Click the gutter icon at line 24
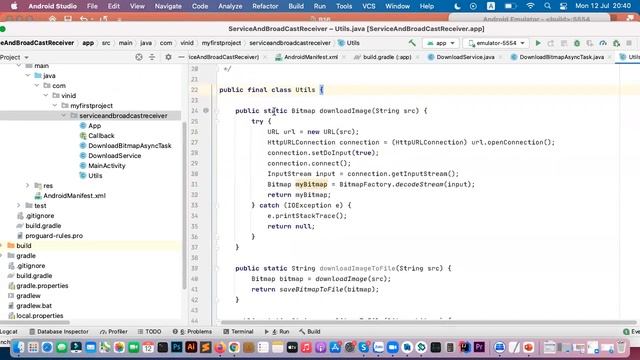 206,111
